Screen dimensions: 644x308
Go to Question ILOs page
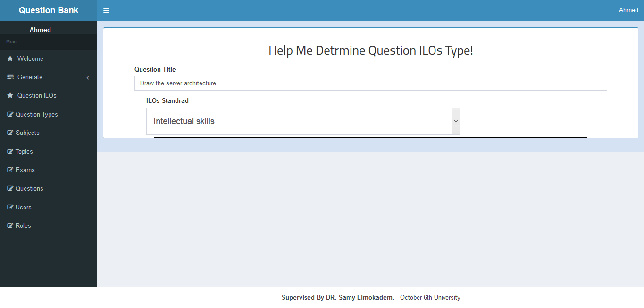49,95
